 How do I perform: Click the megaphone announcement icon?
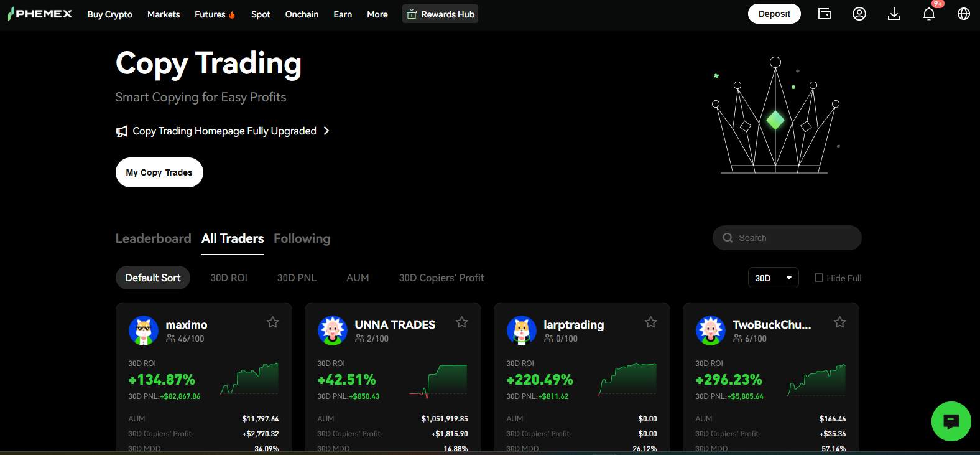(122, 131)
